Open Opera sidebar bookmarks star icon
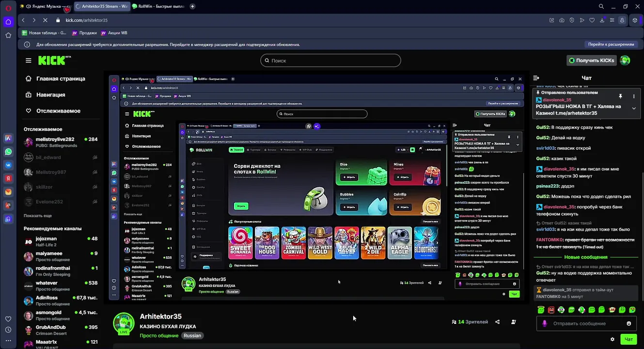This screenshot has width=644, height=349. [x=8, y=35]
